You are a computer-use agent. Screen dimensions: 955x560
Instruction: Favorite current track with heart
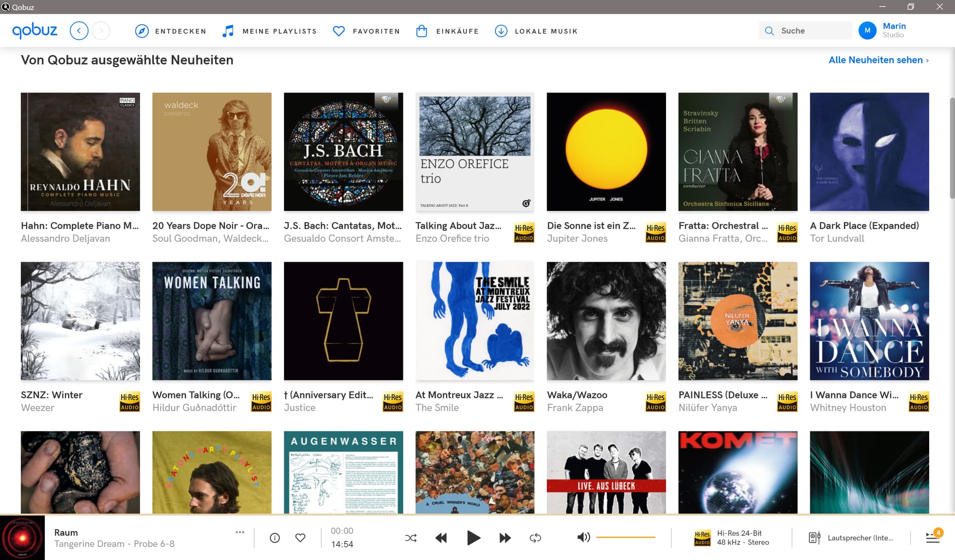(x=300, y=538)
